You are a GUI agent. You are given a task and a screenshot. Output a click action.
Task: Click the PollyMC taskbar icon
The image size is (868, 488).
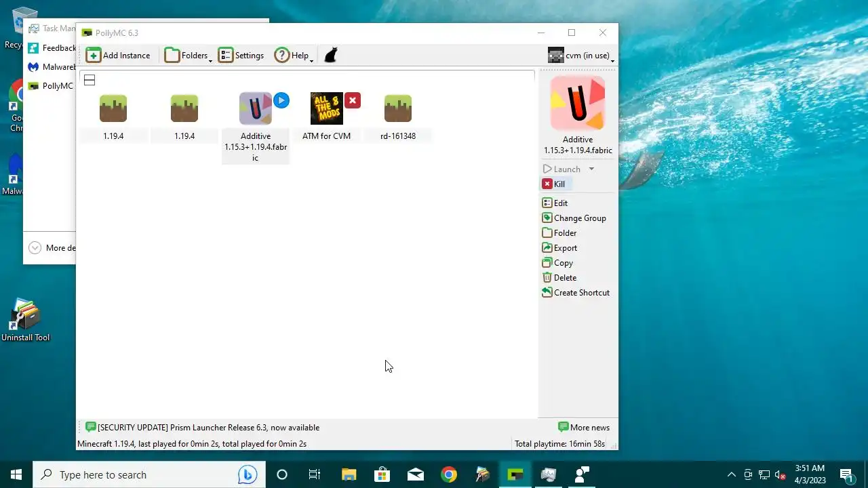click(x=515, y=474)
